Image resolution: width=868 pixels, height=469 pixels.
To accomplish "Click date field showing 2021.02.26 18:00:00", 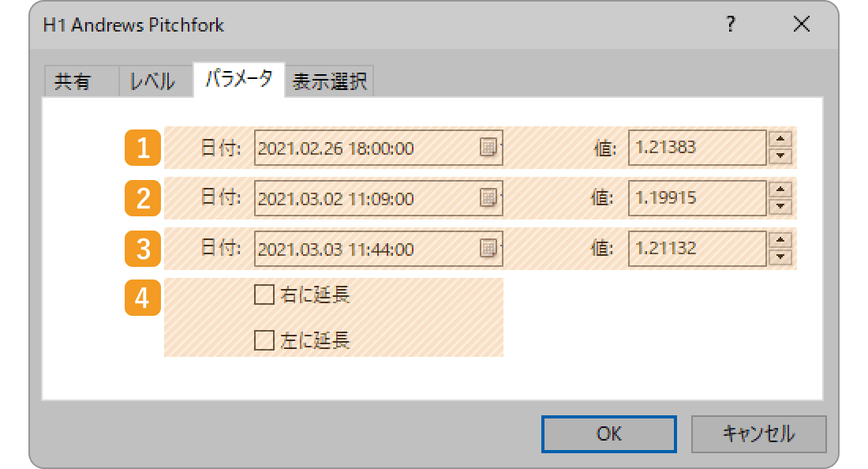I will 378,148.
